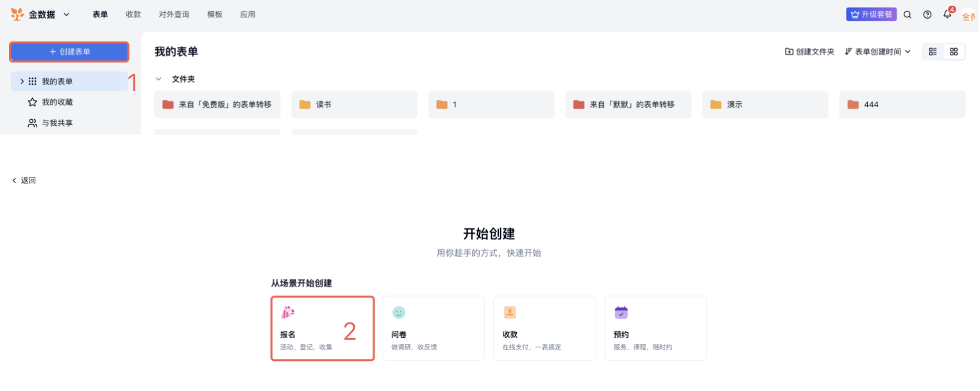
Task: Go to the 收款 tab
Action: [133, 14]
